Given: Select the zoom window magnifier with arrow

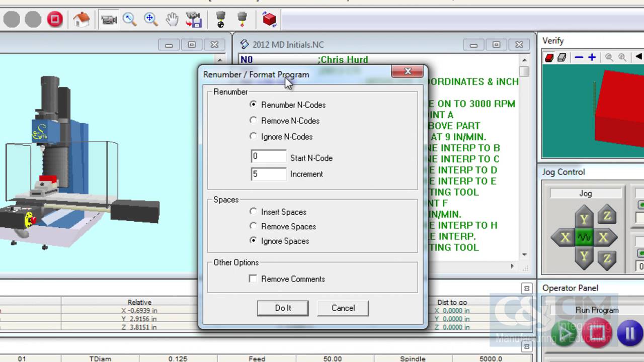Looking at the screenshot, I should pyautogui.click(x=130, y=20).
